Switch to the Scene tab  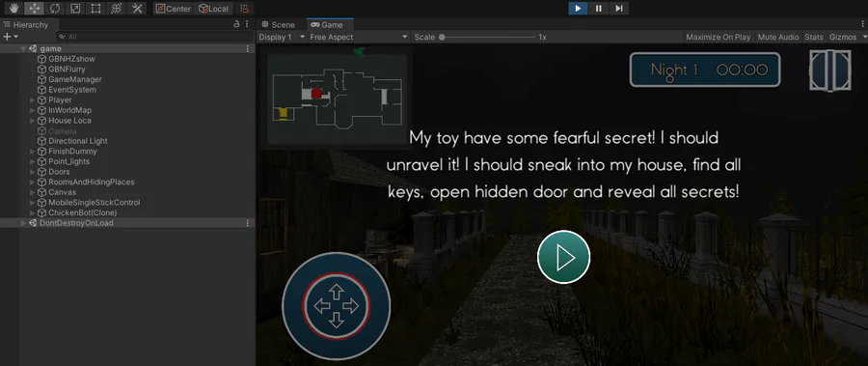coord(279,24)
